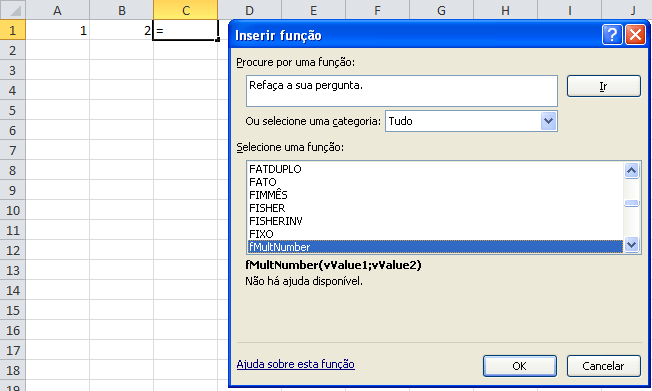Select FIMMÊS in function list
Screen dimensions: 652x391
[x=435, y=195]
